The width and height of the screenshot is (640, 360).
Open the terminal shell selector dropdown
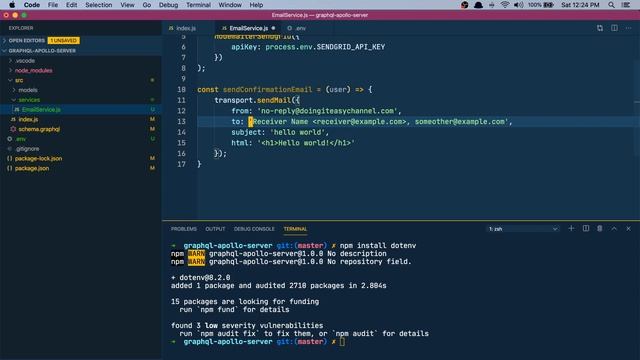coord(523,229)
